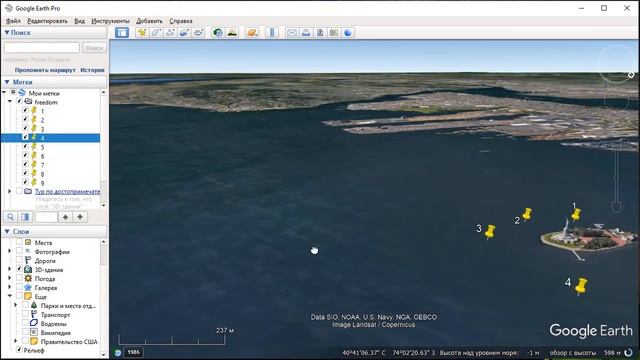Screen dimensions: 640x360
Task: Click View in Google Maps icon
Action: (x=334, y=33)
